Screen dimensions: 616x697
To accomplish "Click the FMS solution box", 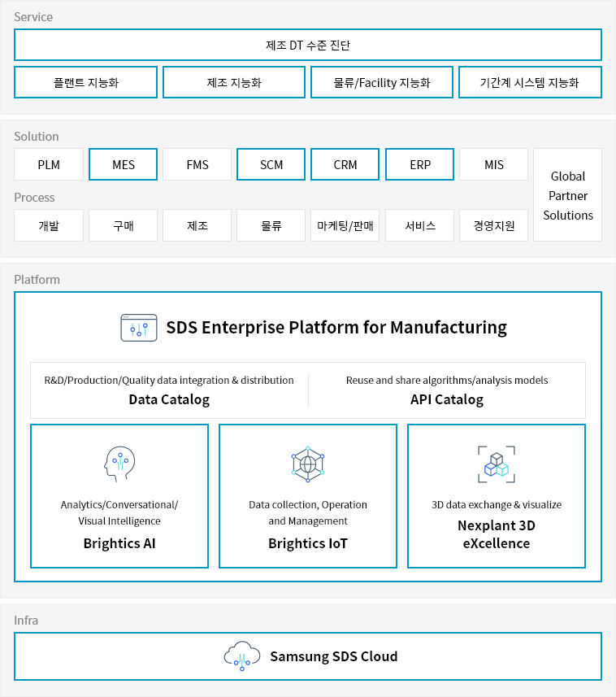I will coord(197,164).
